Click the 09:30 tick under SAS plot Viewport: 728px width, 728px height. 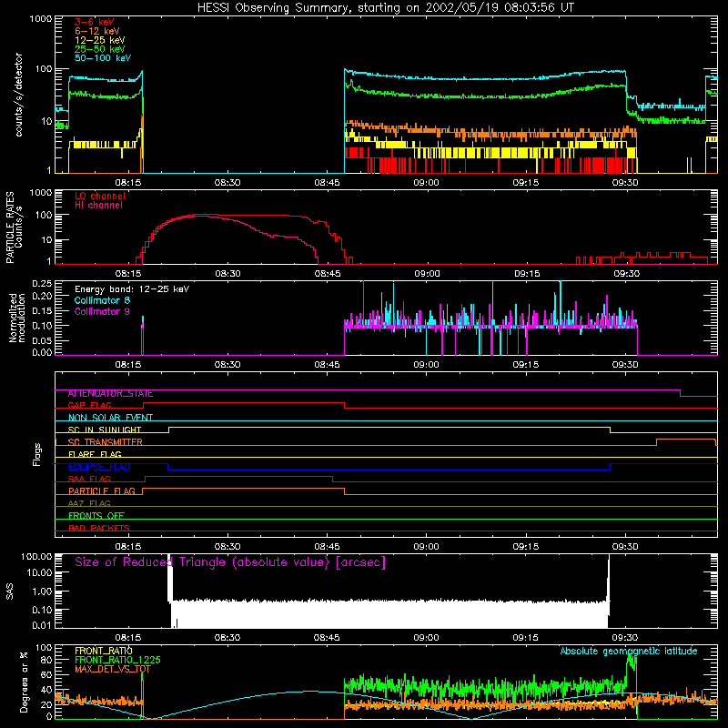[625, 638]
